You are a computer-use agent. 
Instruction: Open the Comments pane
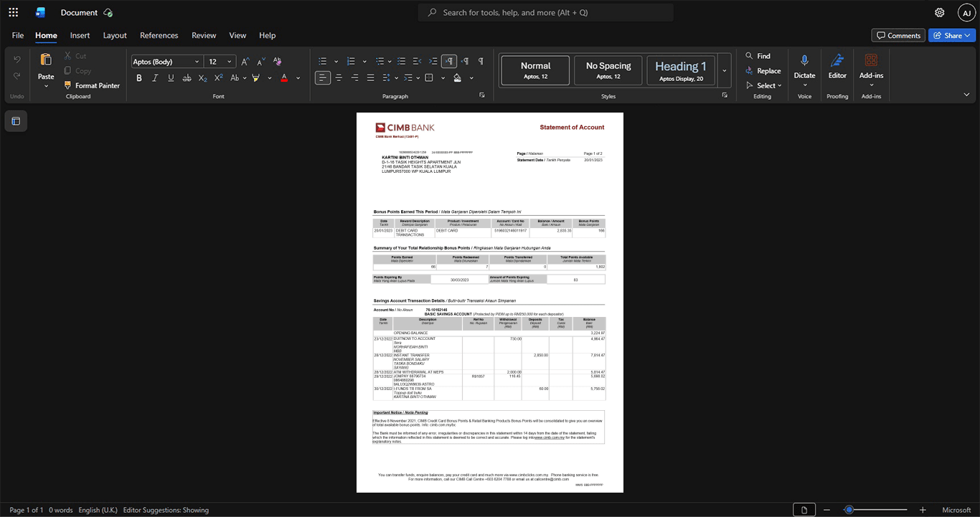tap(898, 35)
